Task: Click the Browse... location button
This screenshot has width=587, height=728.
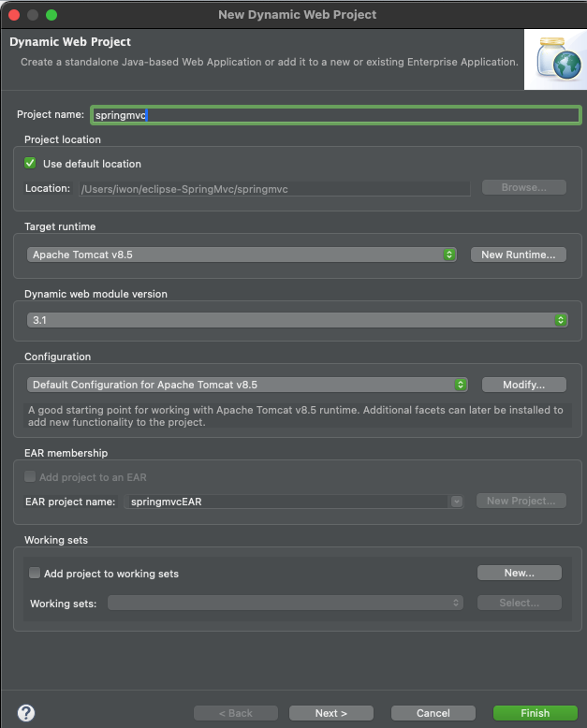Action: pos(524,187)
